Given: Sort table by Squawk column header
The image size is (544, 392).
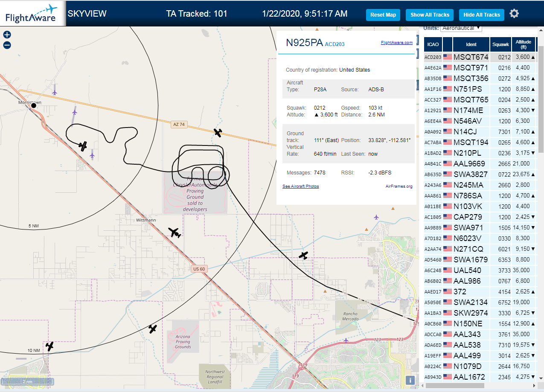Looking at the screenshot, I should click(x=500, y=44).
